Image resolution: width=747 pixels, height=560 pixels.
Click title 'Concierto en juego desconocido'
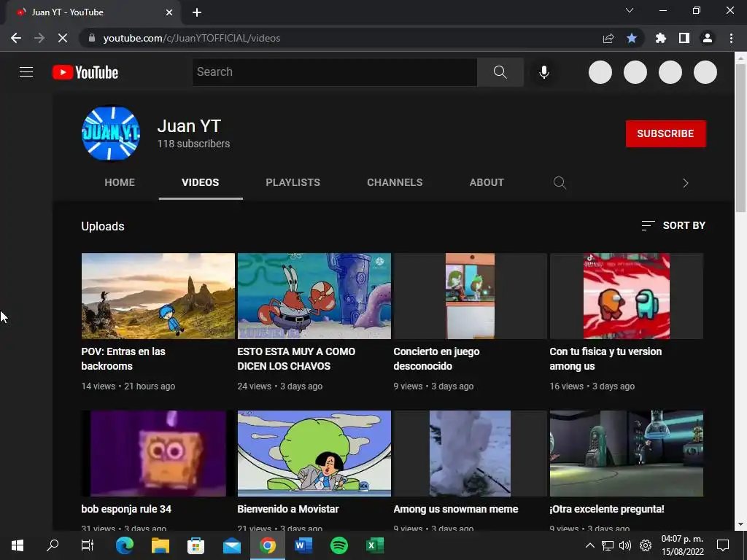436,359
